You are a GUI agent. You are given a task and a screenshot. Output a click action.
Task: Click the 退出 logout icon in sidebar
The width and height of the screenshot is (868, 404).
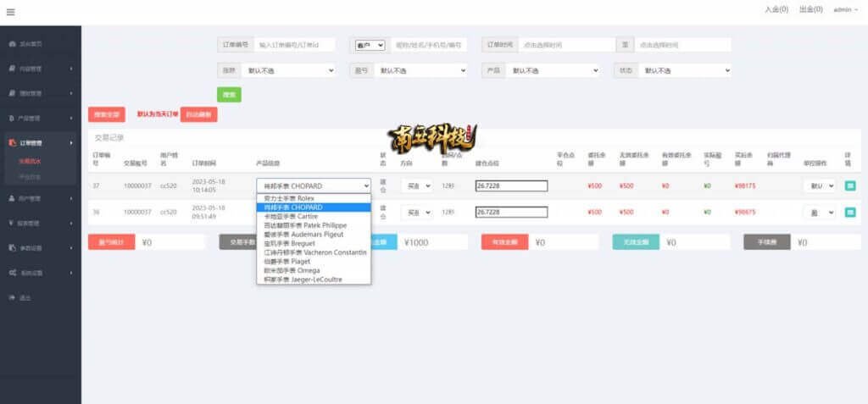[x=11, y=297]
